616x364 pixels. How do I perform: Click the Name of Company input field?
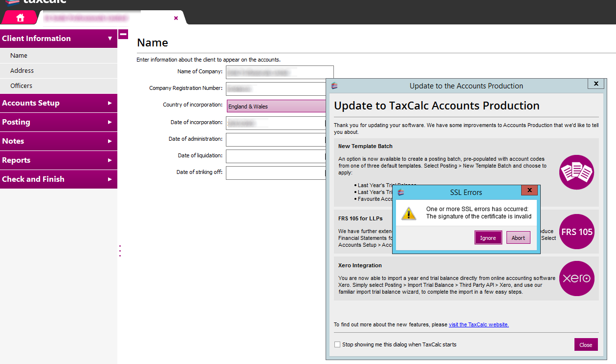pyautogui.click(x=279, y=72)
